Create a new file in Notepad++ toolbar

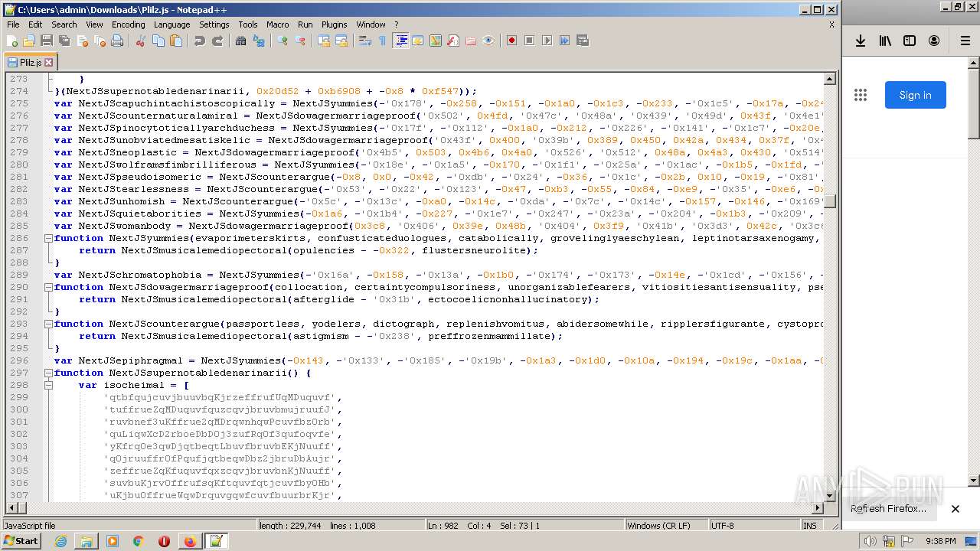coord(12,41)
